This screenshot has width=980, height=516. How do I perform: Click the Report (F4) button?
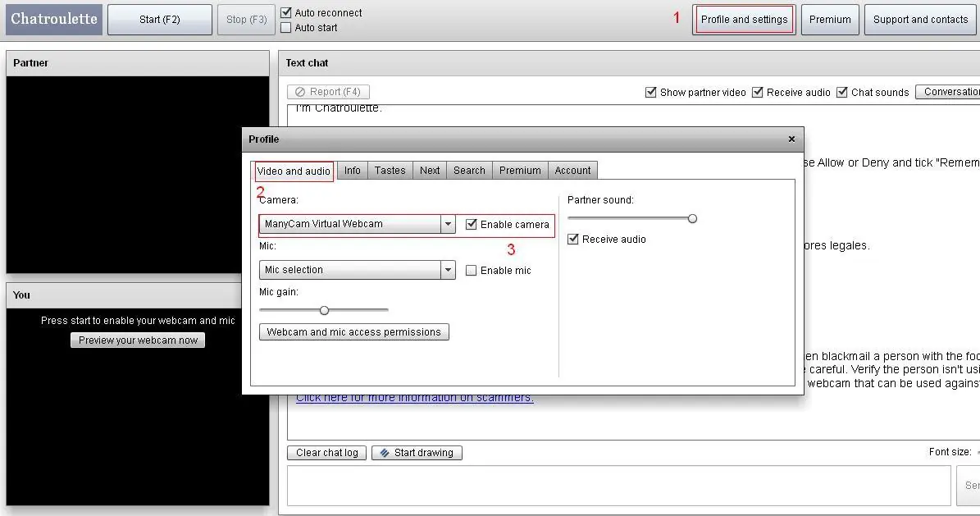click(x=328, y=92)
